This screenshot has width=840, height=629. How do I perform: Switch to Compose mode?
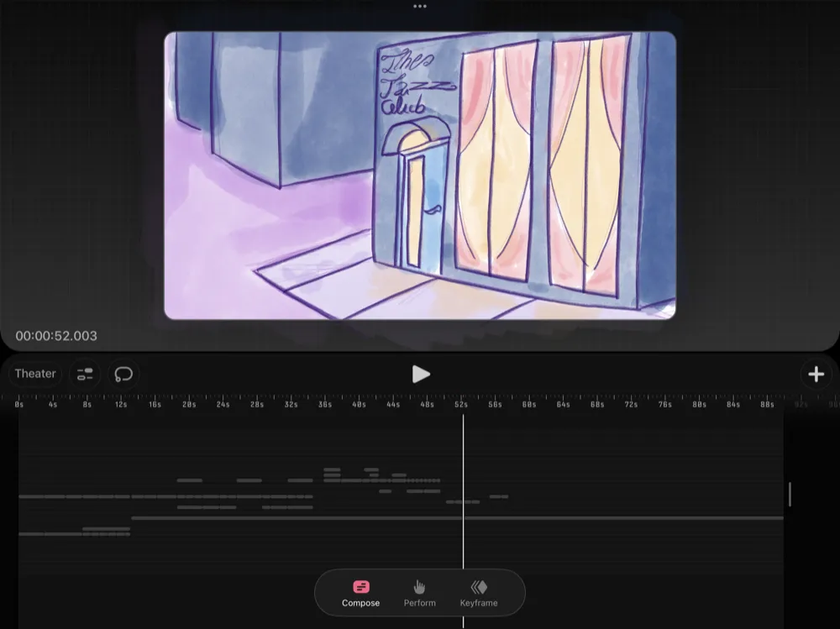tap(360, 593)
